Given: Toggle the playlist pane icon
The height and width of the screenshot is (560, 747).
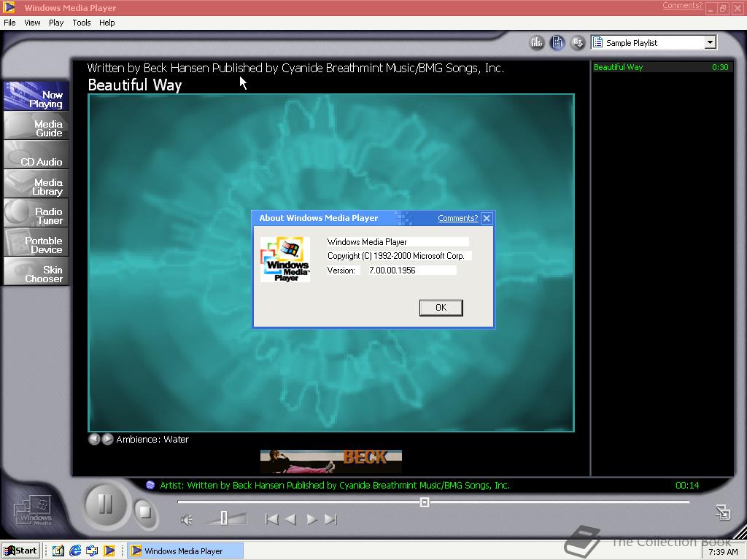Looking at the screenshot, I should [x=557, y=42].
